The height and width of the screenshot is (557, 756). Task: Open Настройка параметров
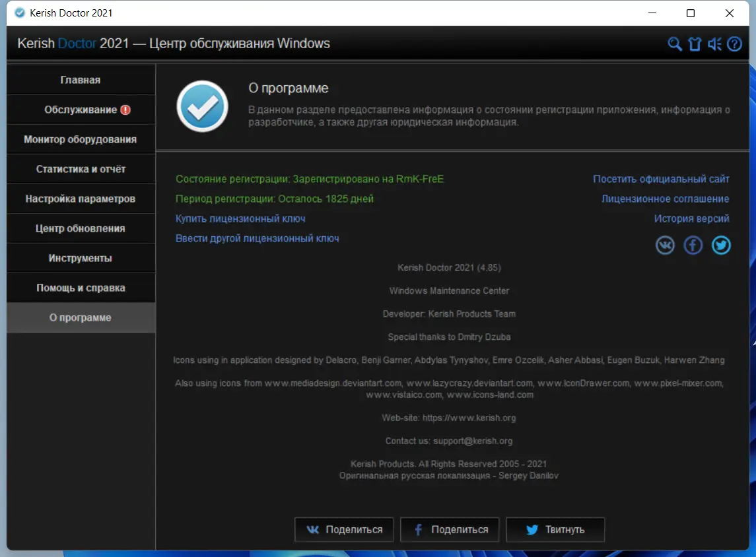click(x=81, y=199)
